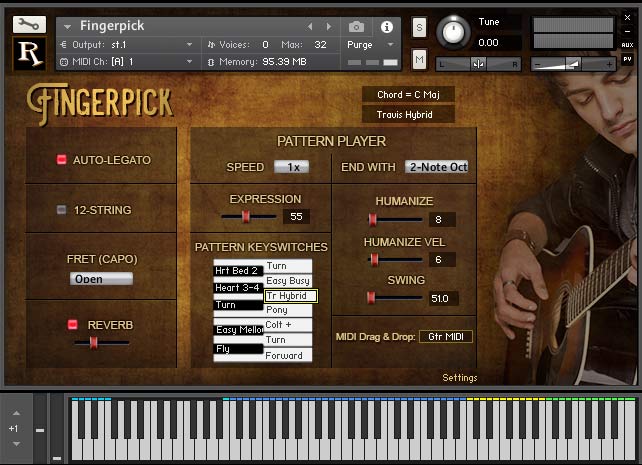The width and height of the screenshot is (642, 465).
Task: Toggle the 12-STRING switch
Action: coord(61,210)
